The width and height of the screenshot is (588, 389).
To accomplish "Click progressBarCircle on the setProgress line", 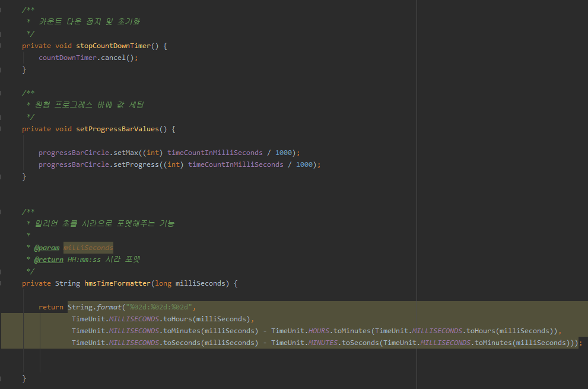I will pos(74,165).
